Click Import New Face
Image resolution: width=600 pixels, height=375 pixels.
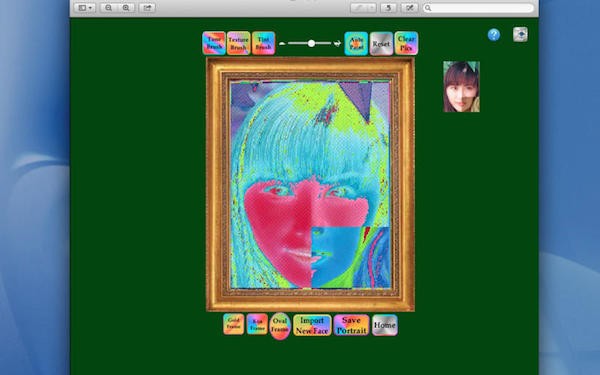312,325
